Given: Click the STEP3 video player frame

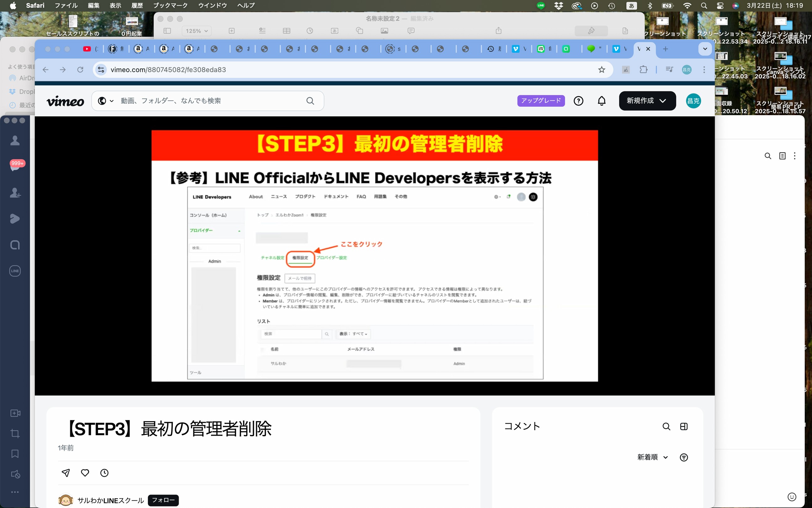Looking at the screenshot, I should tap(374, 256).
